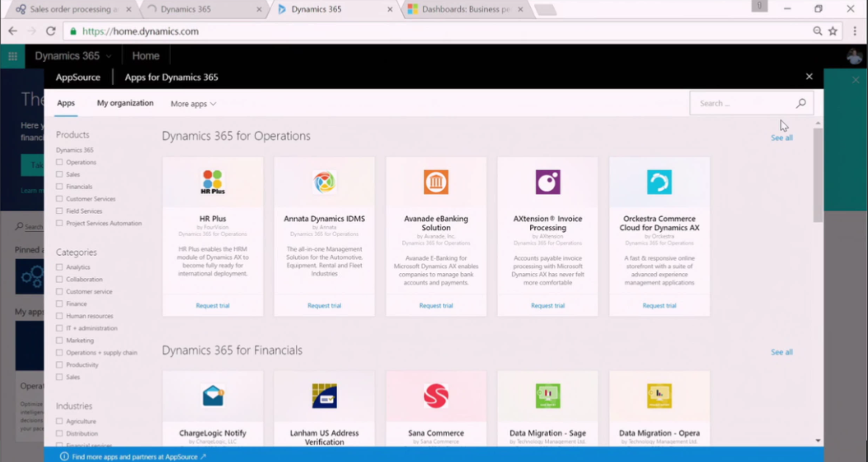Check the Human resources category filter
The height and width of the screenshot is (462, 868).
(59, 316)
